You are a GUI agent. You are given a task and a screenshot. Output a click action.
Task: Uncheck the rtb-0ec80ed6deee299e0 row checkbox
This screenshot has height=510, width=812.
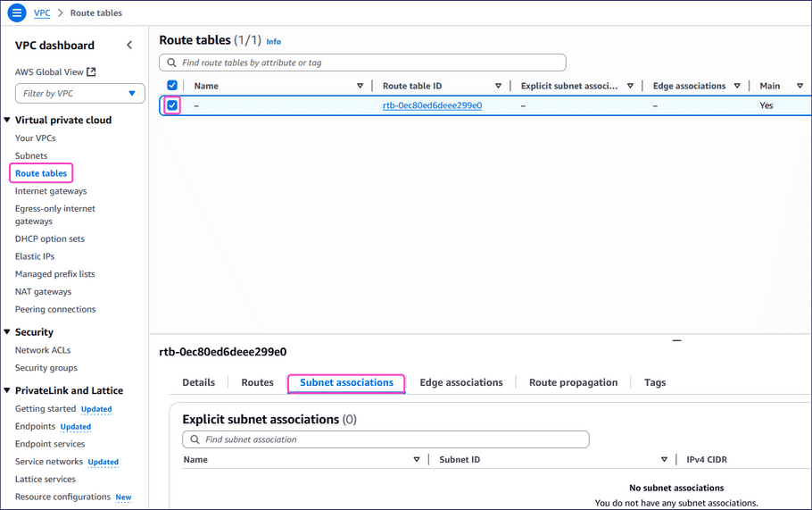[172, 105]
